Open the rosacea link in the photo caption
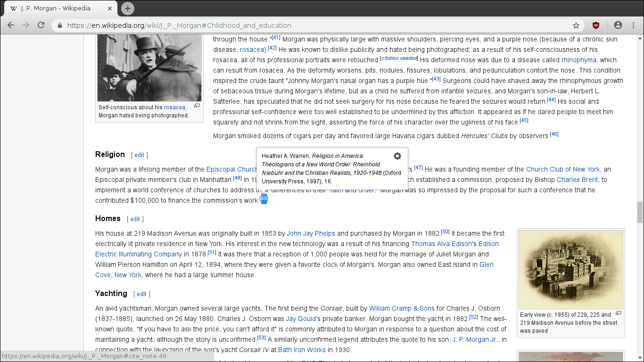644x362 pixels. point(174,107)
